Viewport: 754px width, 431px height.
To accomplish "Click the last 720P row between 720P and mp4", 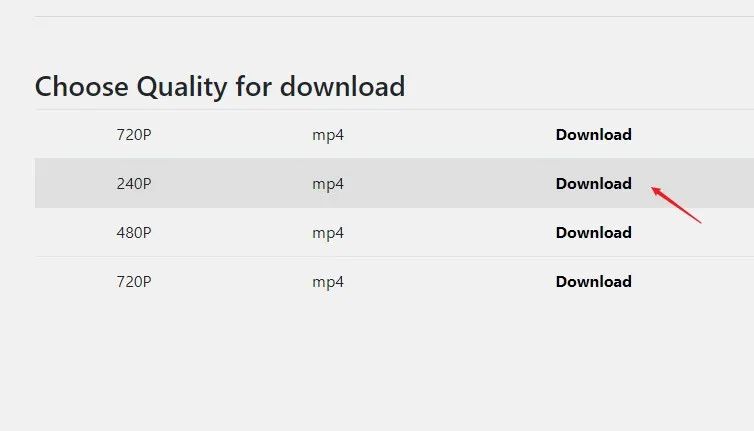I will (x=231, y=281).
